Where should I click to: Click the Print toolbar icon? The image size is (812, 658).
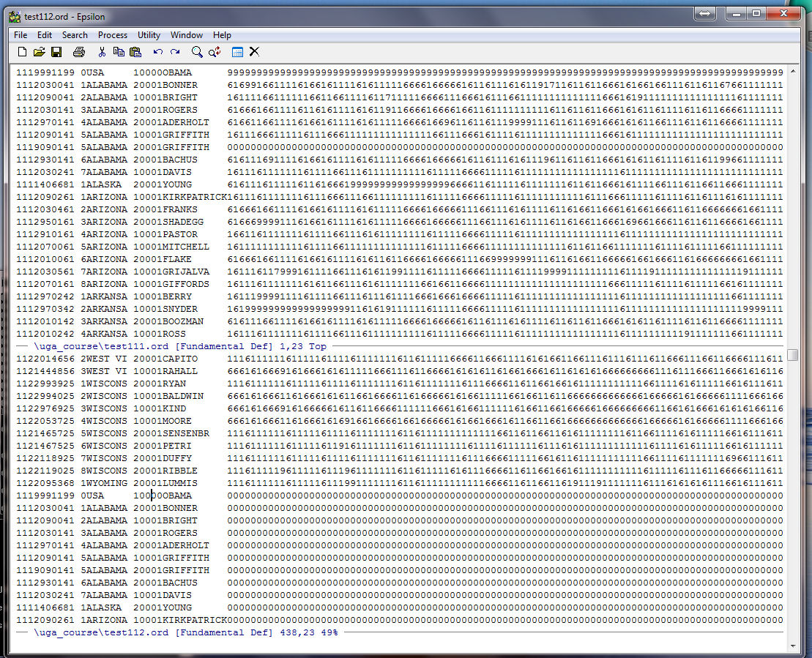pos(79,52)
